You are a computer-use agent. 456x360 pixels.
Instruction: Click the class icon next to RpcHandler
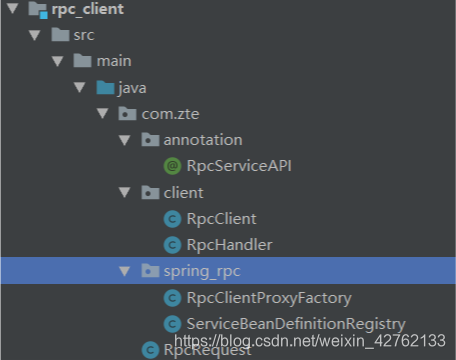(x=172, y=245)
